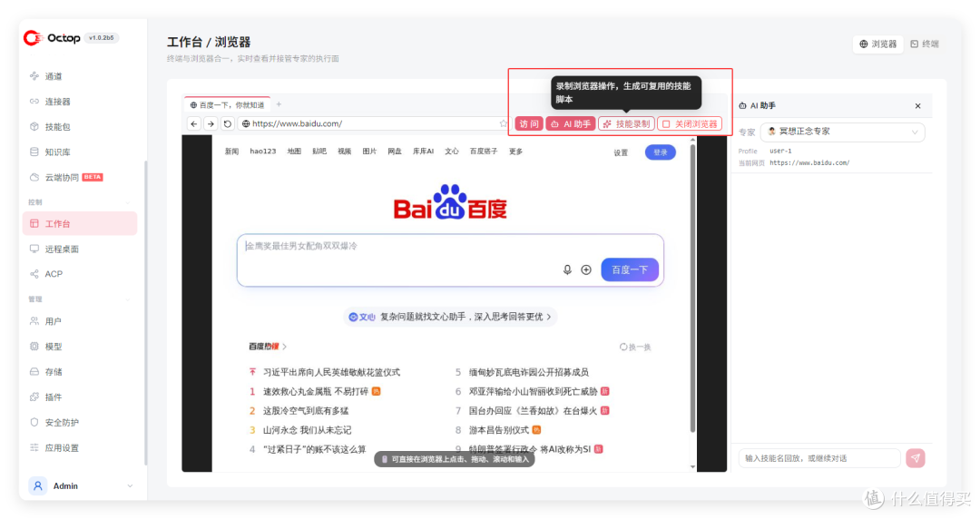Click the Baidu 登录 button
Screen dimensions: 980x519
point(660,152)
